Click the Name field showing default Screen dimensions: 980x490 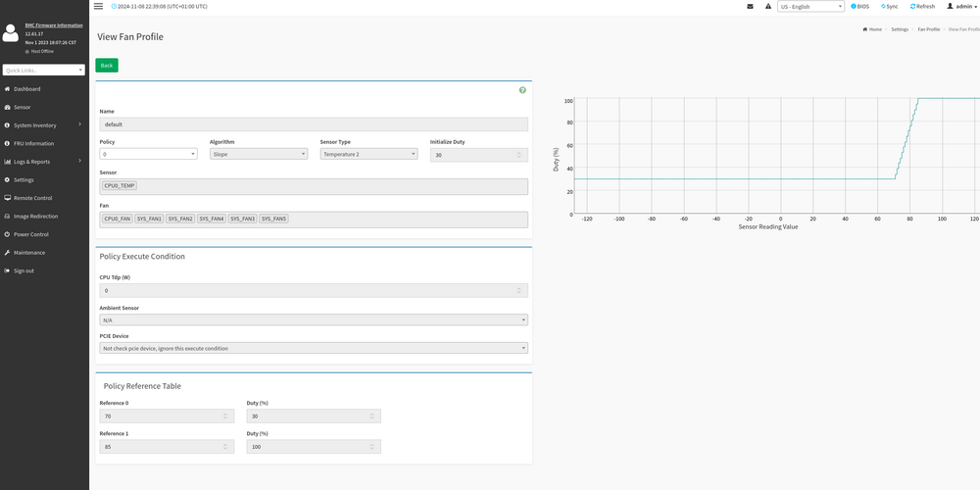pyautogui.click(x=314, y=124)
